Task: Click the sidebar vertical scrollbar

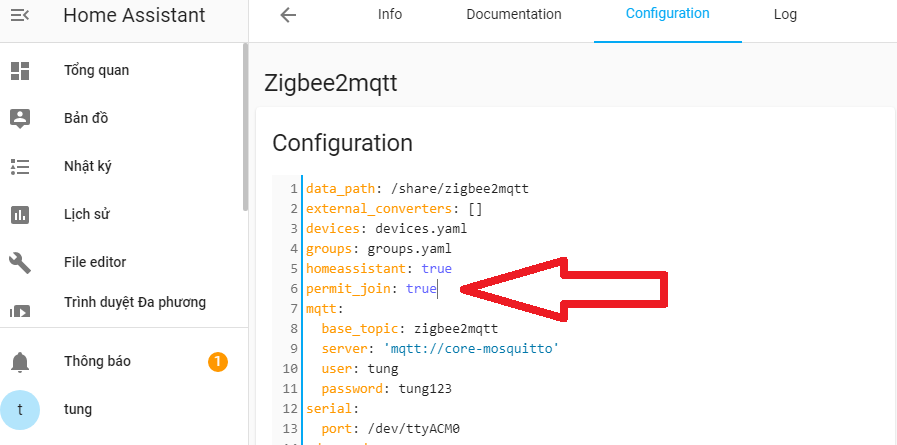Action: click(x=245, y=127)
